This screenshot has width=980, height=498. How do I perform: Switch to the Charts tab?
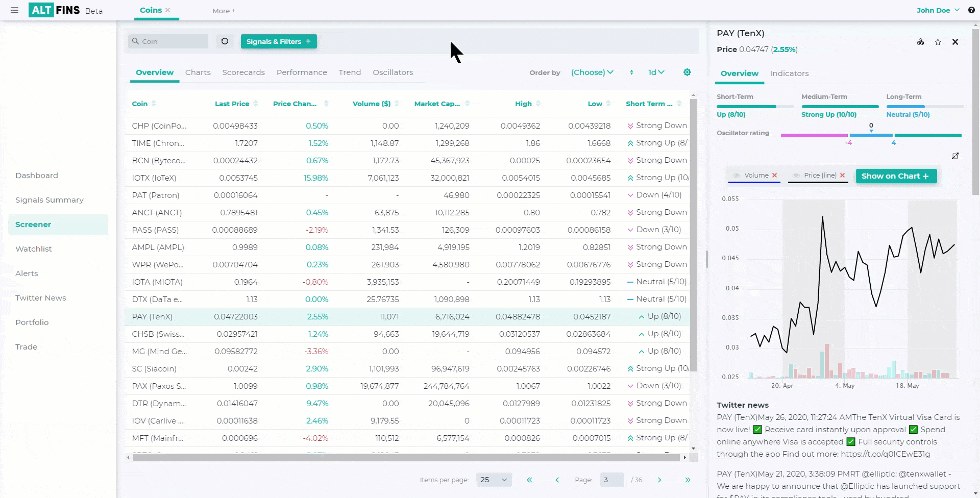198,72
